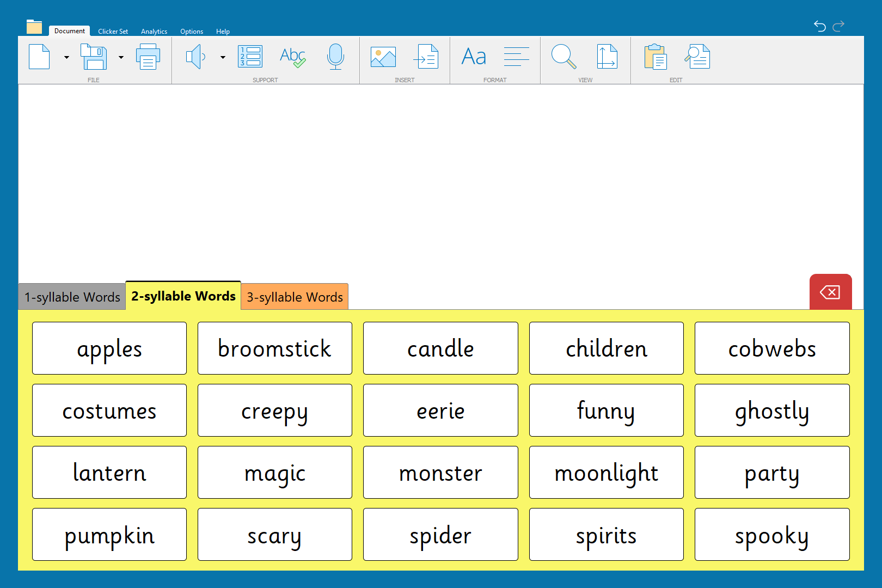Print the document using printer icon
Screen dimensions: 882x588
pos(148,57)
